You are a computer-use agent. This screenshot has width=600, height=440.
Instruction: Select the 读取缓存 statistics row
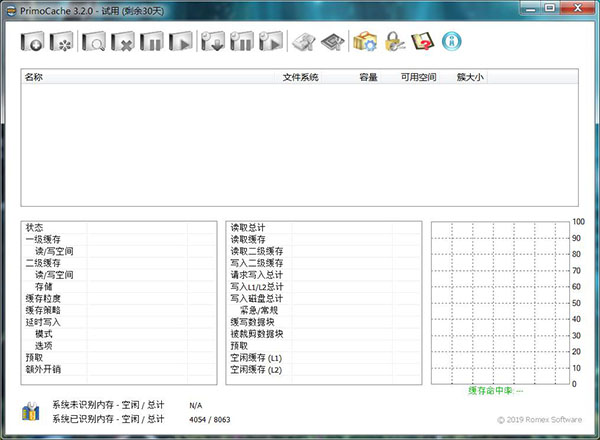click(x=324, y=240)
